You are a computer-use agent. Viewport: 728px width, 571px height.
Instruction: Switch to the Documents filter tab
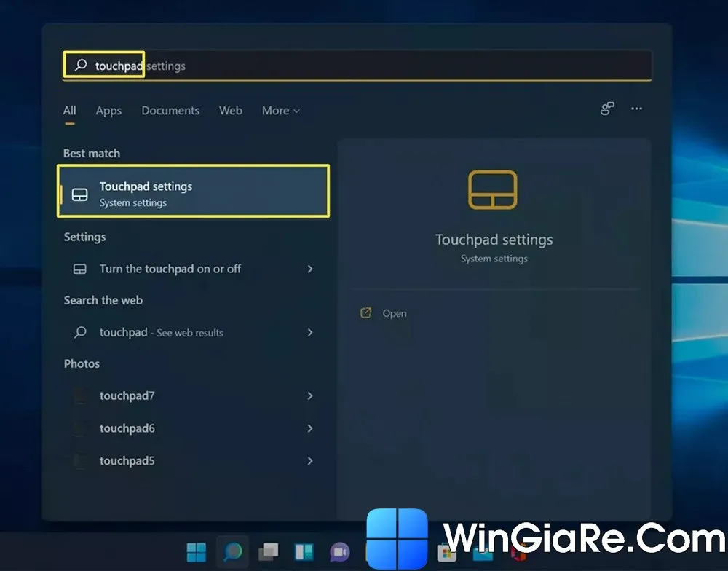pos(170,111)
